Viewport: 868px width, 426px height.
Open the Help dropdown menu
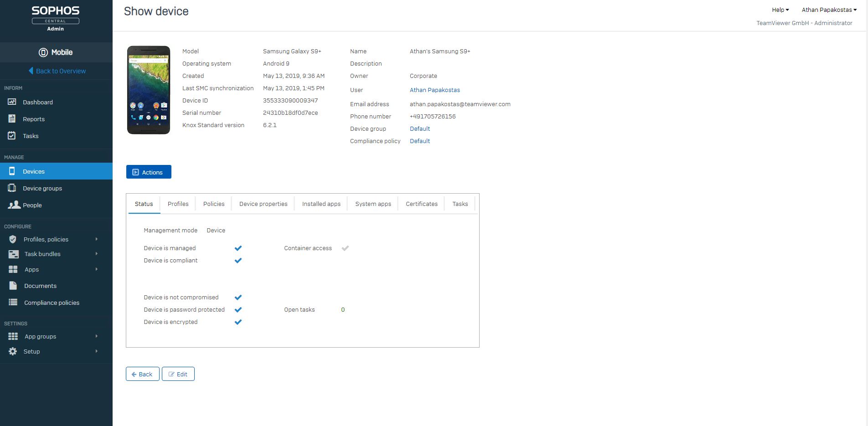pos(780,10)
